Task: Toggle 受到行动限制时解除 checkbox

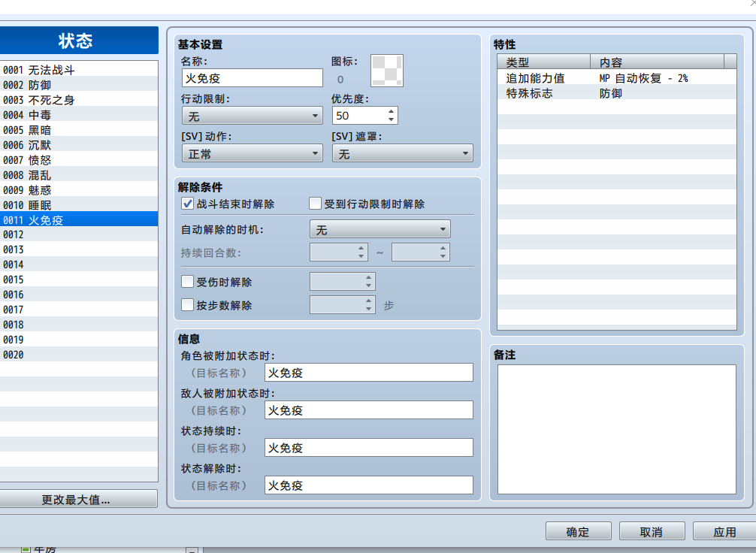Action: pos(315,204)
